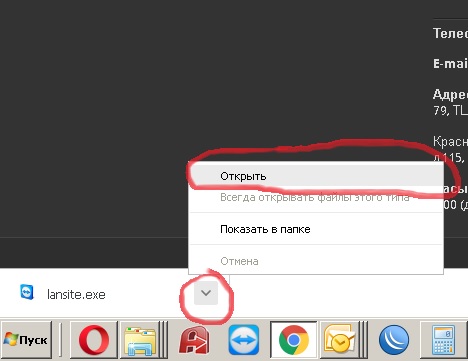Open the file explorer folder taskbar icon
This screenshot has width=468, height=361.
point(140,341)
